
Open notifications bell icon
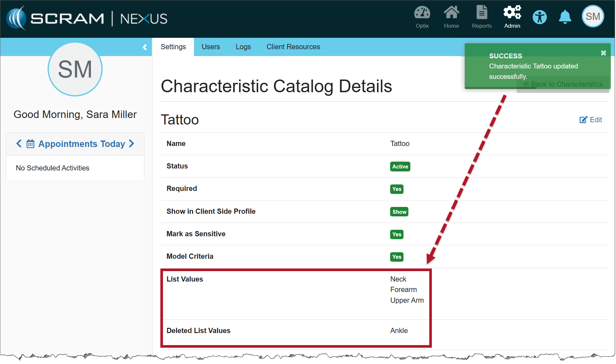565,17
